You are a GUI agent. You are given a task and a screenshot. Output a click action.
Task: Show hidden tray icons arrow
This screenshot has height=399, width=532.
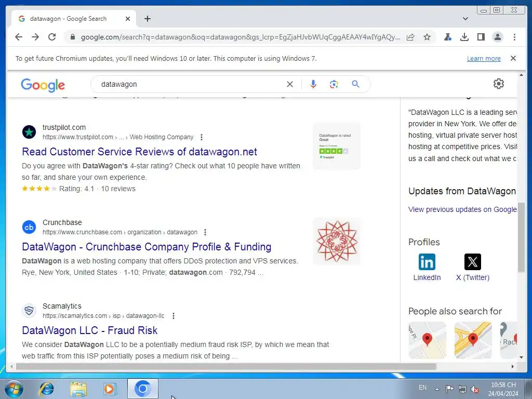coord(437,389)
